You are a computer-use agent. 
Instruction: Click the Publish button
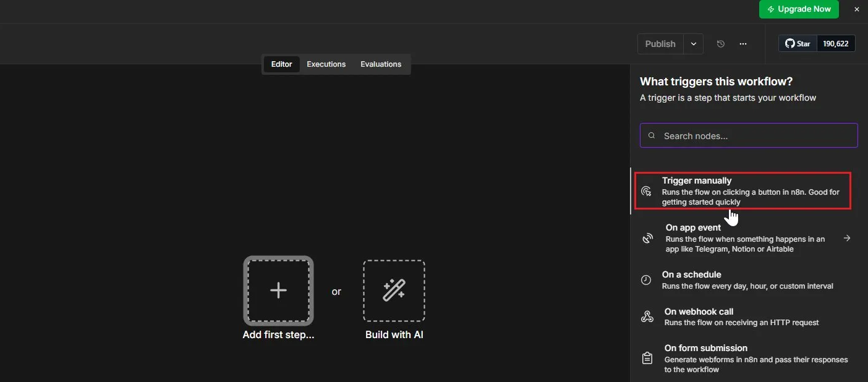tap(660, 44)
